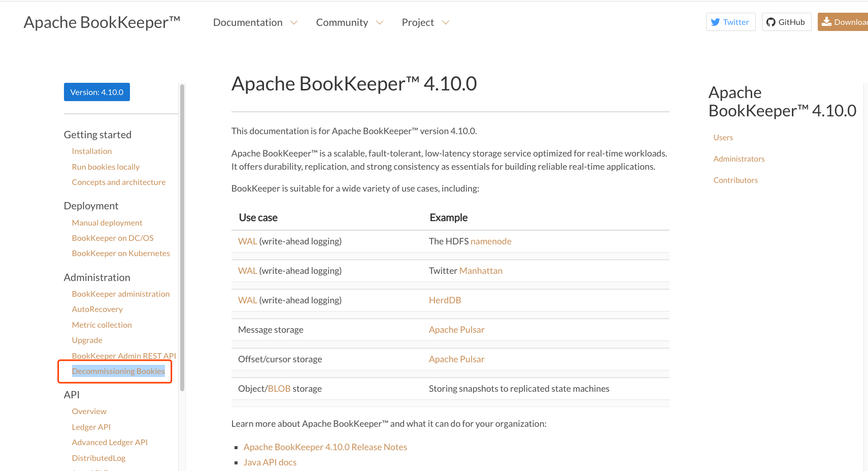Click the namenode link

pos(491,241)
